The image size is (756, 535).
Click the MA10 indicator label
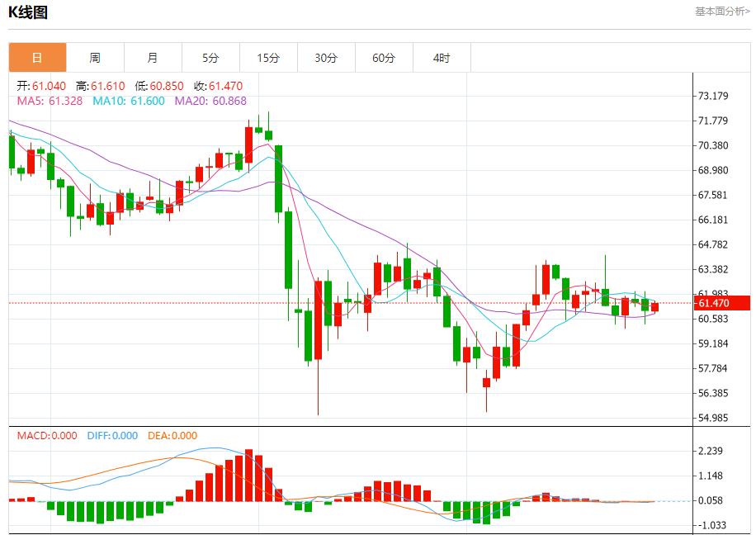(x=128, y=101)
